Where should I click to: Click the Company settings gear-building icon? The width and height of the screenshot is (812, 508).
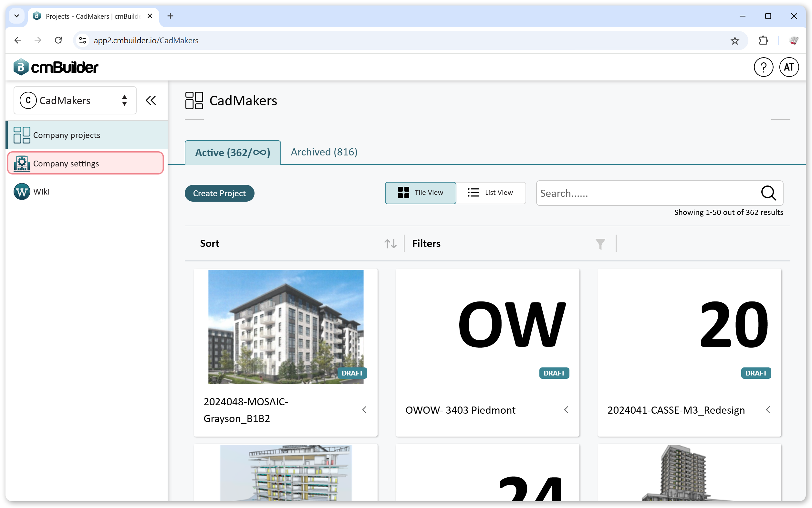(22, 163)
